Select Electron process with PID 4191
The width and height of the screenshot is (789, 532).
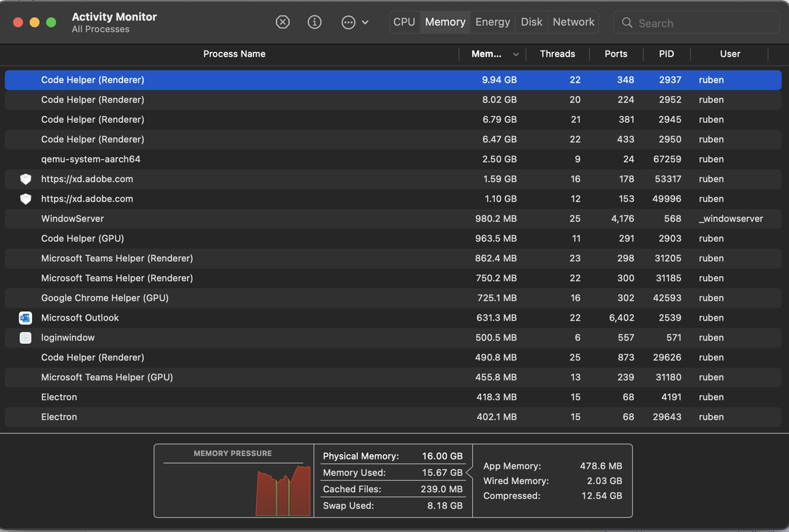(393, 397)
